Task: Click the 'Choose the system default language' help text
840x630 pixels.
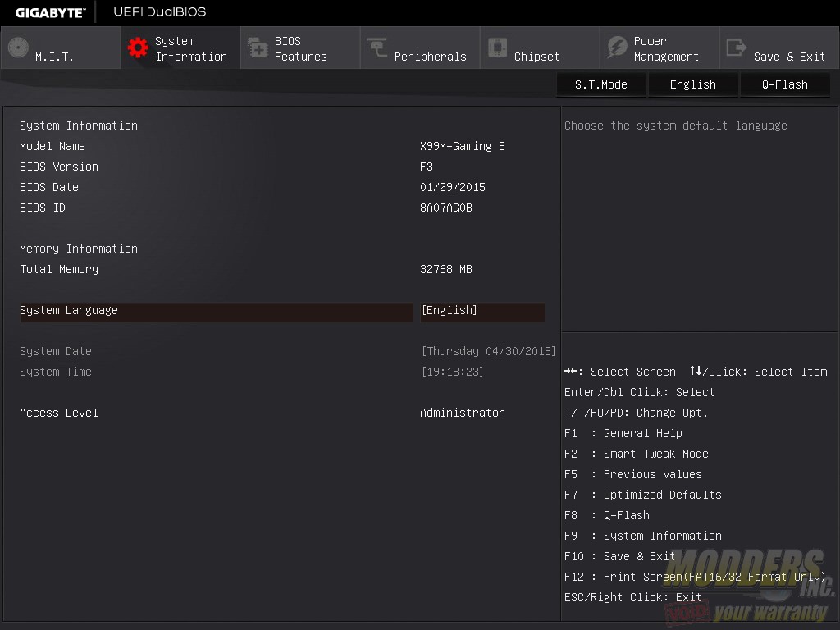Action: click(x=676, y=126)
